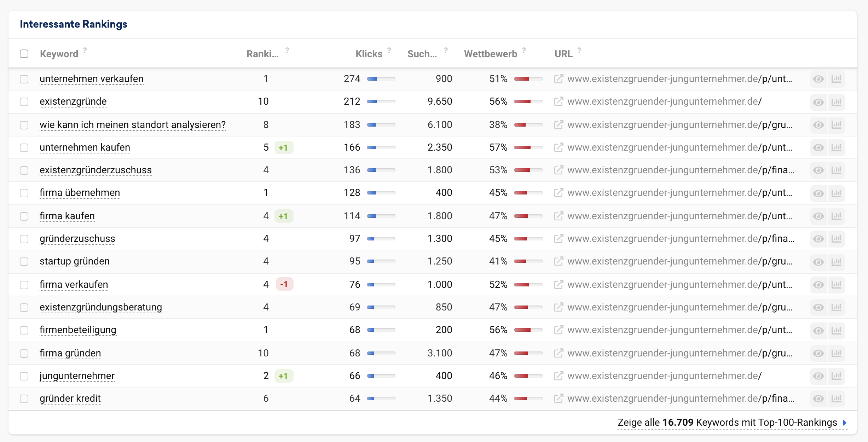
Task: Open keyword 'startup gründen'
Action: [x=75, y=261]
